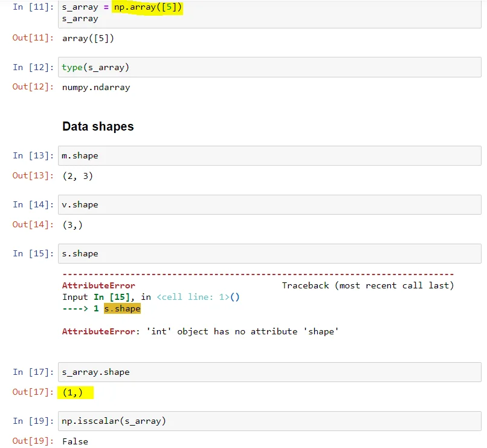Click highlighted s.shape in the traceback
Screen dimensions: 487x448
[122, 308]
